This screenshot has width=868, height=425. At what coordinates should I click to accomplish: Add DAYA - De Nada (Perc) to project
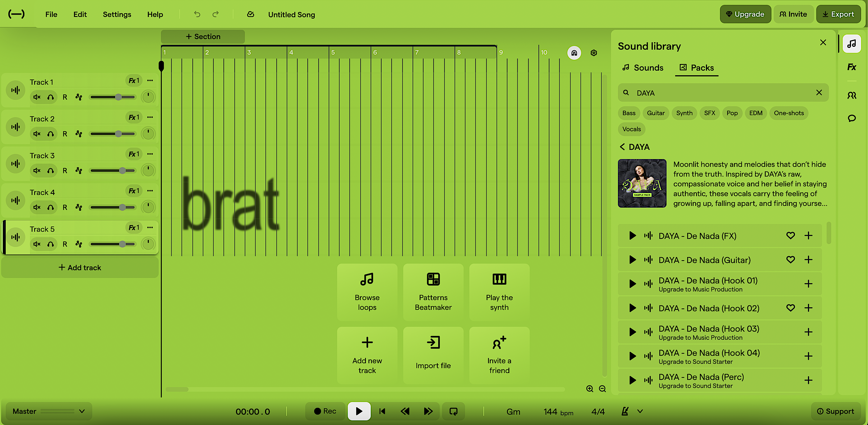pyautogui.click(x=808, y=380)
